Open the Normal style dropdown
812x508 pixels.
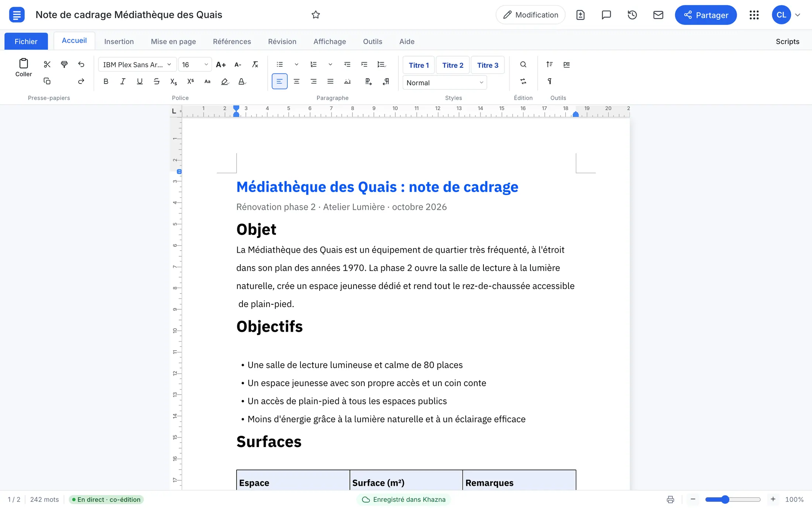445,83
